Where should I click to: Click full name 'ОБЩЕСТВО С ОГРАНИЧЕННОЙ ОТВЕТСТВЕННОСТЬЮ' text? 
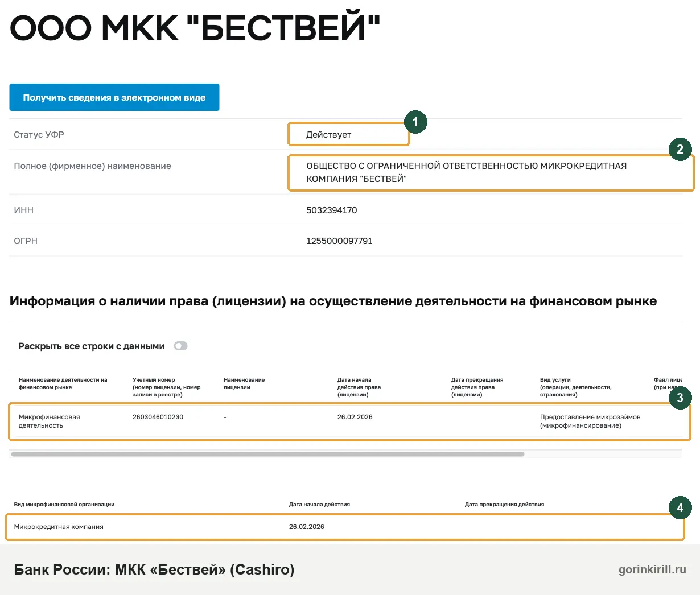pos(422,166)
